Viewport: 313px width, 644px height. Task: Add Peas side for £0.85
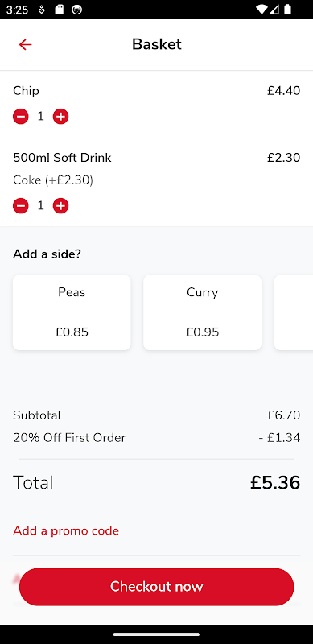pos(72,312)
